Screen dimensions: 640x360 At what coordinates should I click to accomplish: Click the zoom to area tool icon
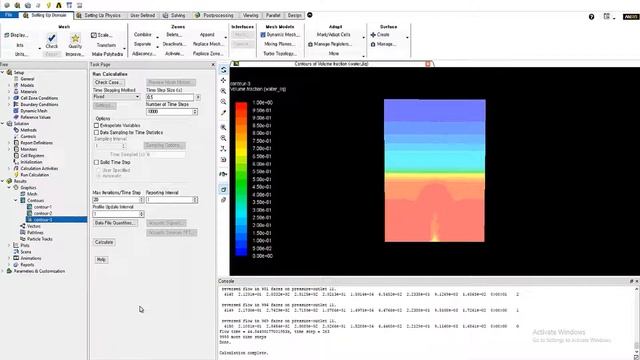(223, 102)
